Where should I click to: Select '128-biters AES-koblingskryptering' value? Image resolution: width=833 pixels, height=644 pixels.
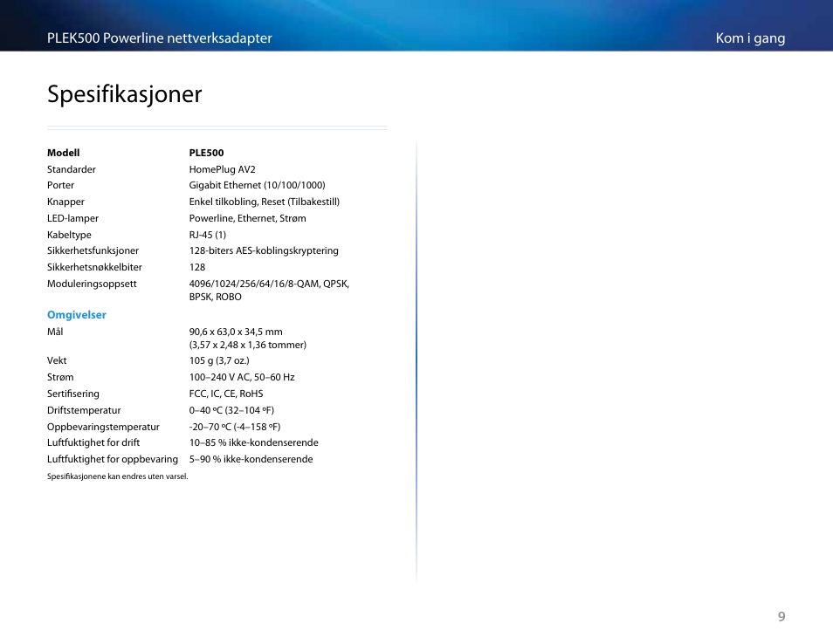[264, 250]
